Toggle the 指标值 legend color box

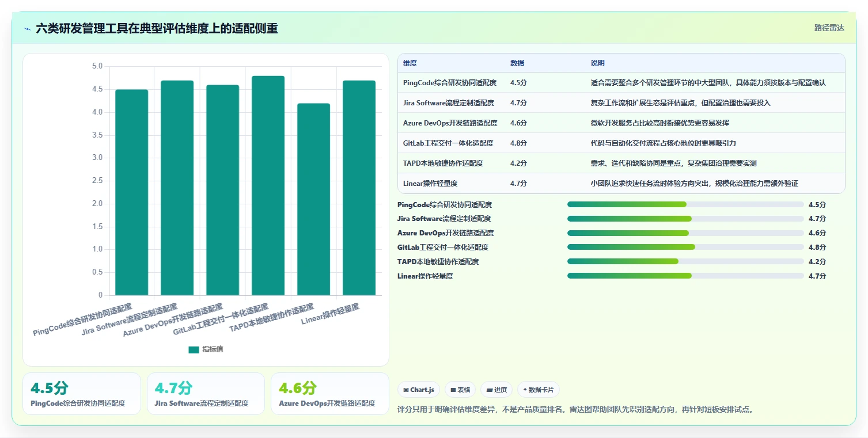pyautogui.click(x=194, y=349)
